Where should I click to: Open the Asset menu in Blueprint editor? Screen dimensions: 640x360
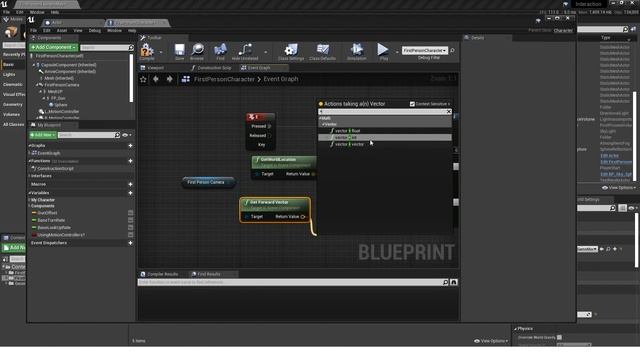[x=62, y=31]
